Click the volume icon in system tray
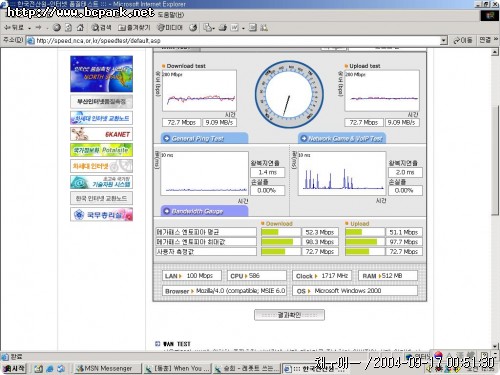 point(428,369)
